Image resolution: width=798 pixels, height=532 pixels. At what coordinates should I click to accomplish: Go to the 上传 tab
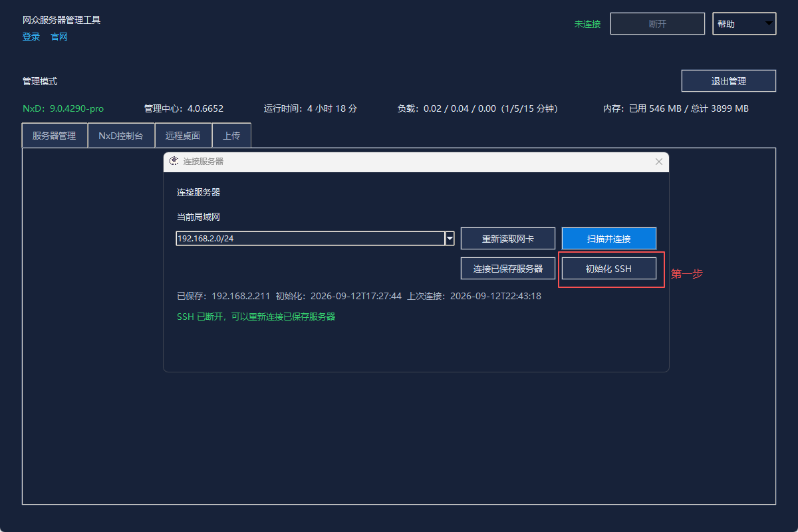coord(231,136)
